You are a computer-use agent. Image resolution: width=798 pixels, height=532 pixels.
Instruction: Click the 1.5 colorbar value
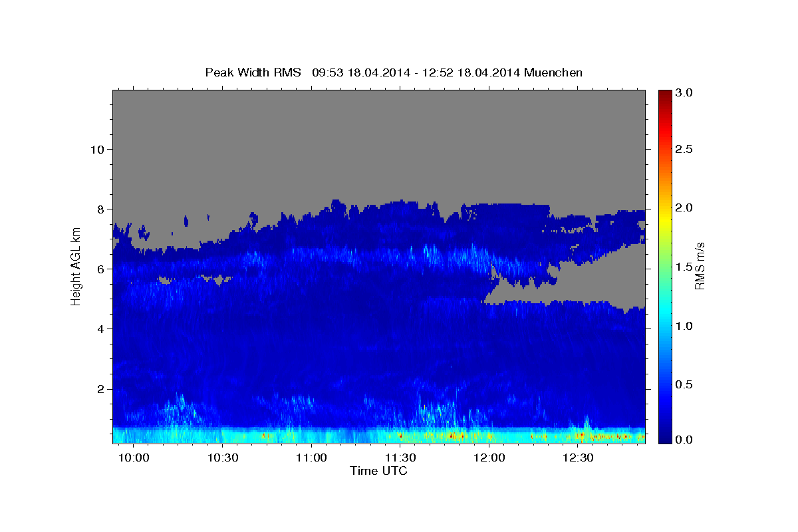pyautogui.click(x=684, y=267)
